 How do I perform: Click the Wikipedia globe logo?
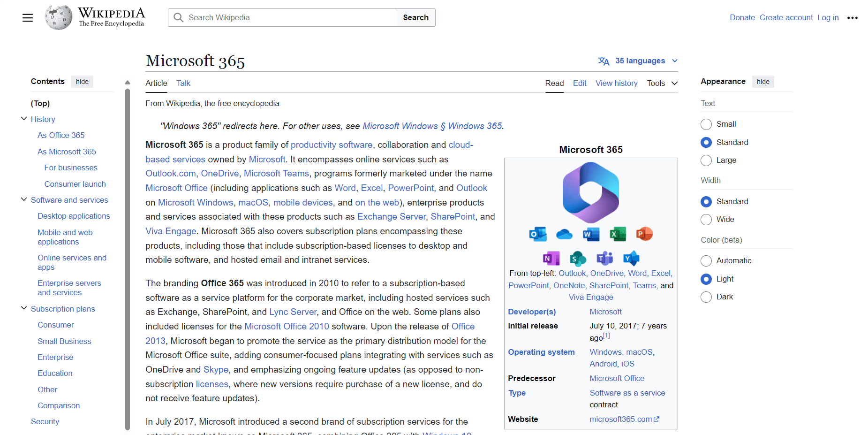point(59,17)
